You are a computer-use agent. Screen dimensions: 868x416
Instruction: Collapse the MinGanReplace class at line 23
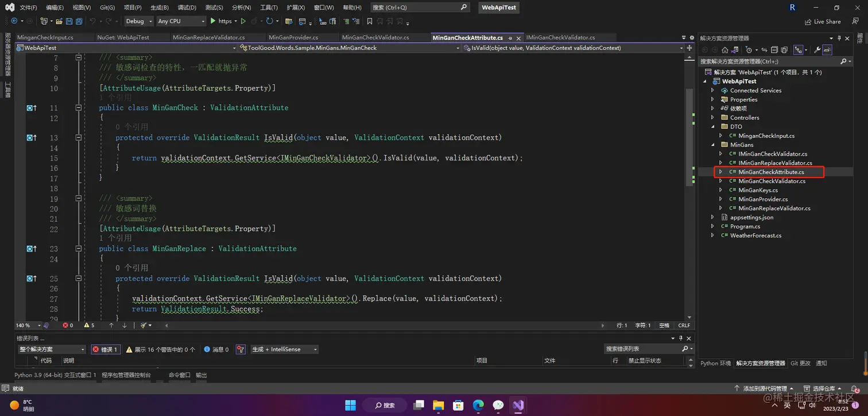tap(79, 248)
